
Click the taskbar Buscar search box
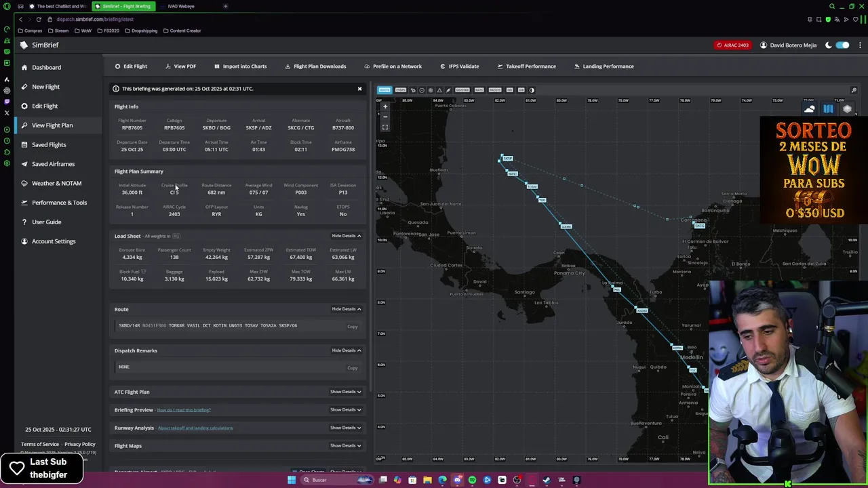tap(336, 480)
